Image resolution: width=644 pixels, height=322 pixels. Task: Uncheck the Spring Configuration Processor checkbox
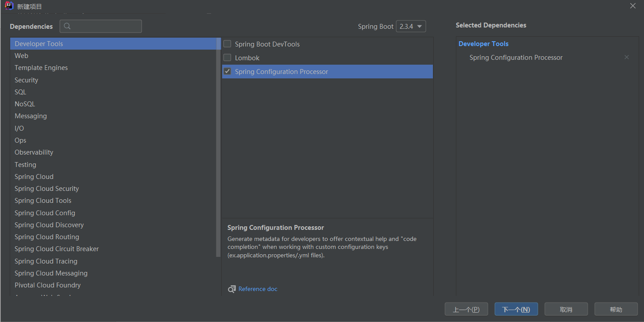tap(227, 71)
